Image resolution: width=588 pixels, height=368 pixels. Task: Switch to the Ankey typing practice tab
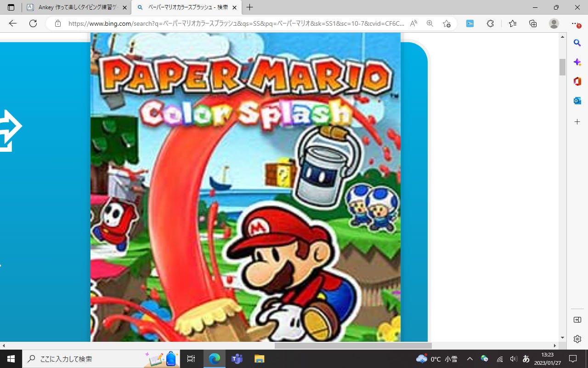76,7
